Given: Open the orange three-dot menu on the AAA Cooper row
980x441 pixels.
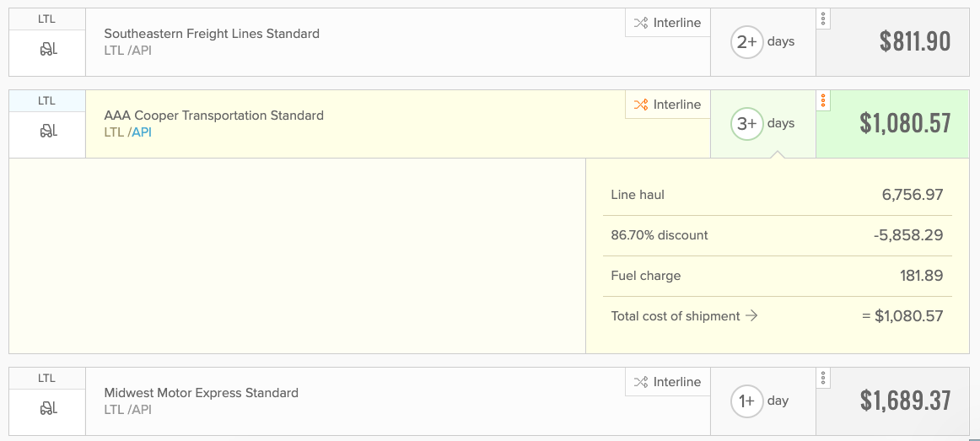Looking at the screenshot, I should 823,100.
